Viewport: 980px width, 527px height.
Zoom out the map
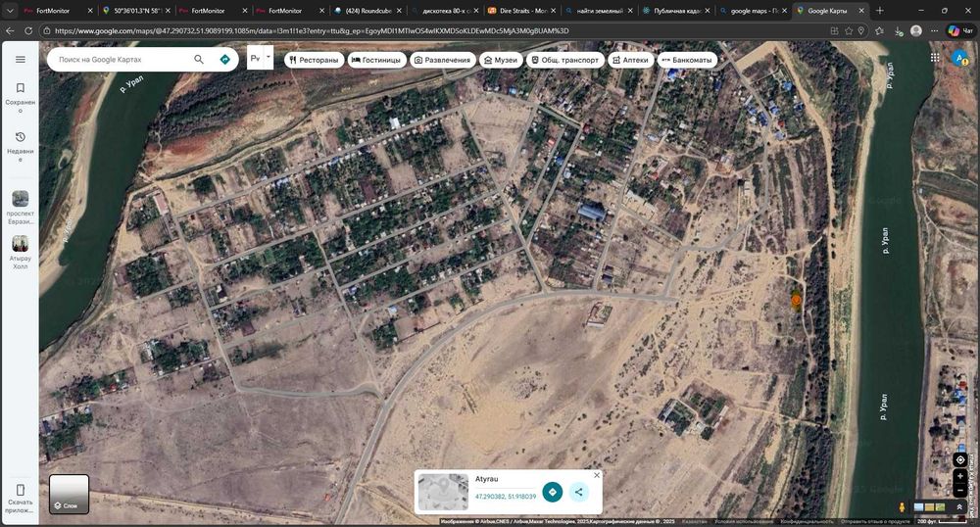click(x=960, y=491)
